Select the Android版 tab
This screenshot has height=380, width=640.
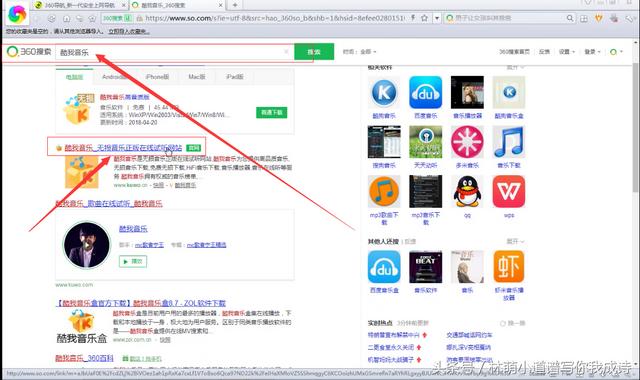(x=114, y=77)
